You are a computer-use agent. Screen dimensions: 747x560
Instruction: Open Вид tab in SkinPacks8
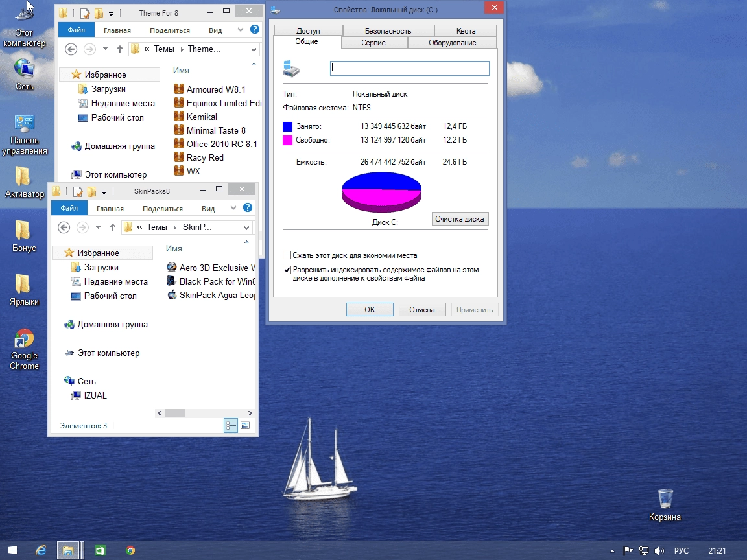pos(208,208)
